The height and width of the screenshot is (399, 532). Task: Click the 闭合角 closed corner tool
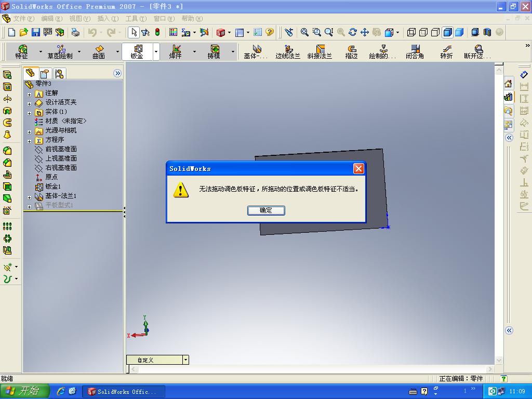[415, 51]
